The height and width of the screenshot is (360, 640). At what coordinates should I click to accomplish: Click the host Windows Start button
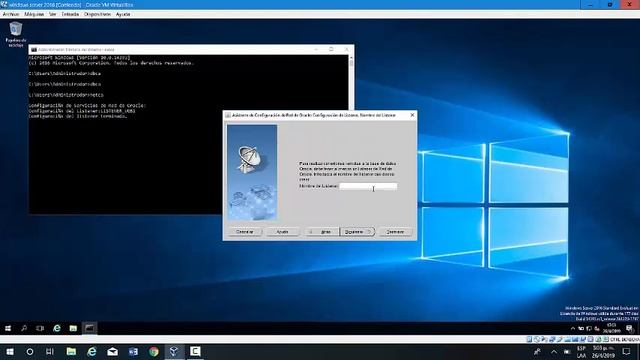[x=10, y=351]
